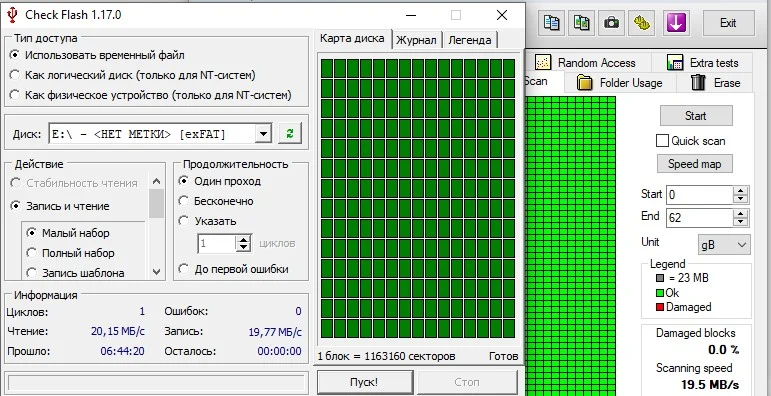771x396 pixels.
Task: Click the Folder Usage folder icon
Action: pos(585,83)
